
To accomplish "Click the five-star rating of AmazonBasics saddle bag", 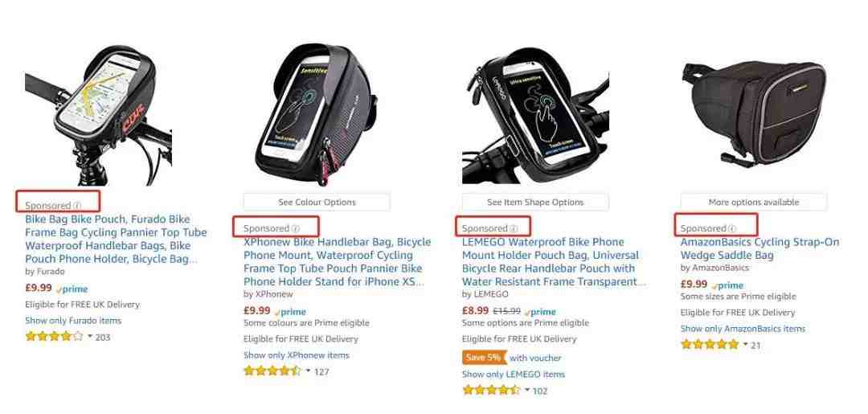I will (710, 344).
